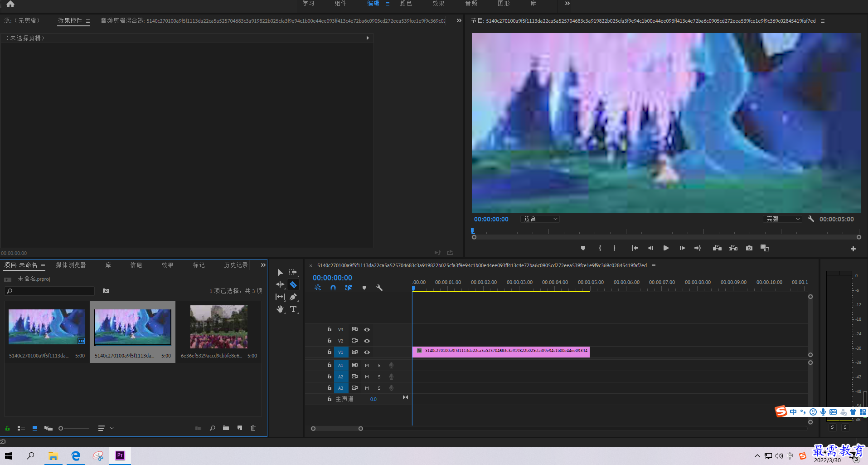Click in Project panel search field
This screenshot has height=465, width=868.
click(x=49, y=291)
